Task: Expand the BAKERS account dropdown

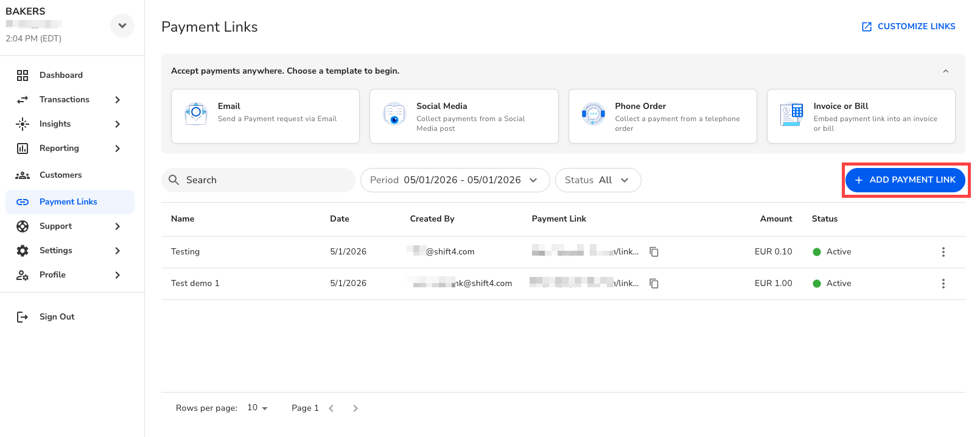Action: click(122, 26)
